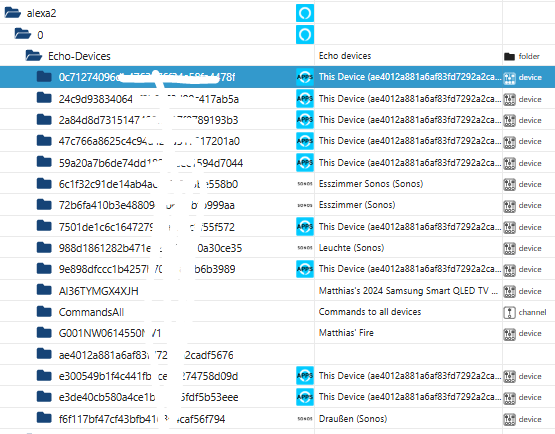Open folder starting with 988d1861282b471

(x=44, y=247)
